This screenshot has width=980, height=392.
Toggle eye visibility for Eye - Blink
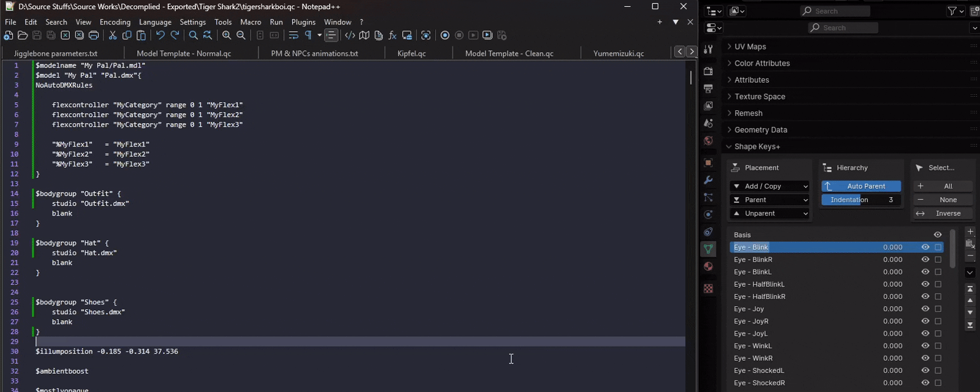(x=925, y=247)
